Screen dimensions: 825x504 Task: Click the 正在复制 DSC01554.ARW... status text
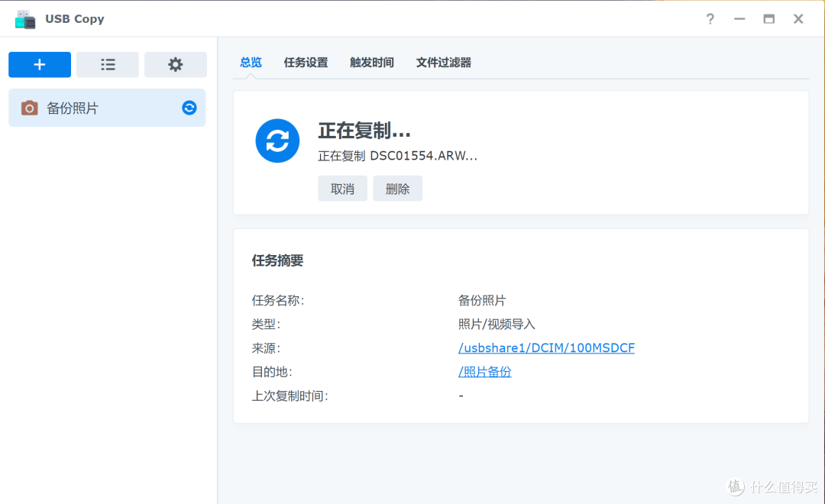point(398,157)
